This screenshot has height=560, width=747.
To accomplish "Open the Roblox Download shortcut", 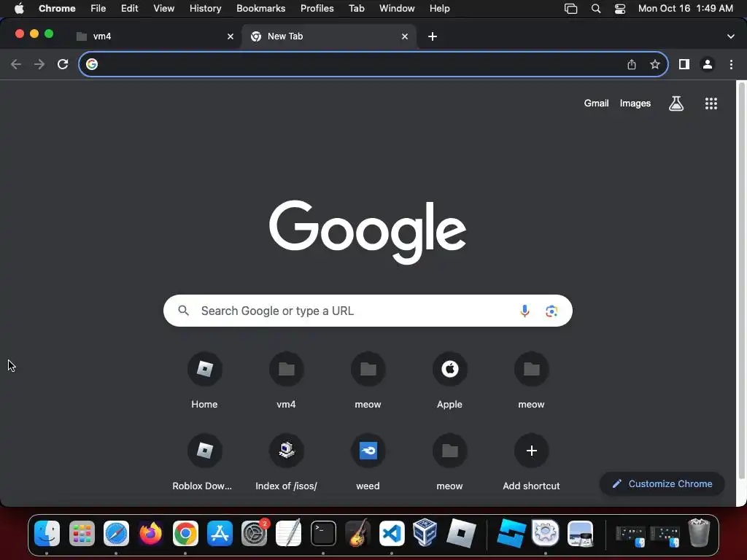I will coord(204,462).
